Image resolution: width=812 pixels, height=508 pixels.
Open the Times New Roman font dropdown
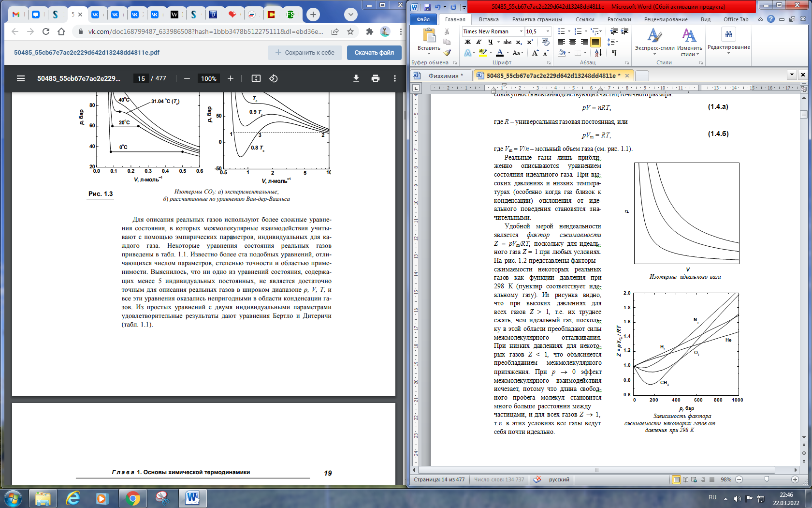pos(521,31)
